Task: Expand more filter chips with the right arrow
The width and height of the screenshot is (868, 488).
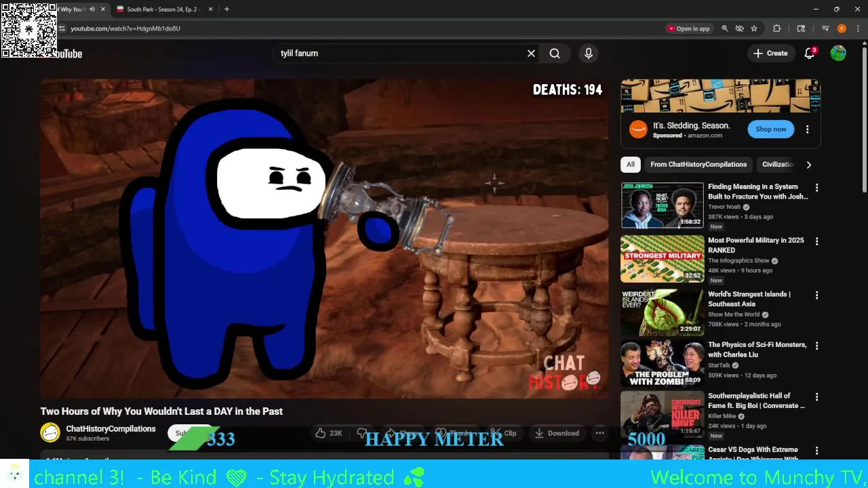Action: (x=808, y=165)
